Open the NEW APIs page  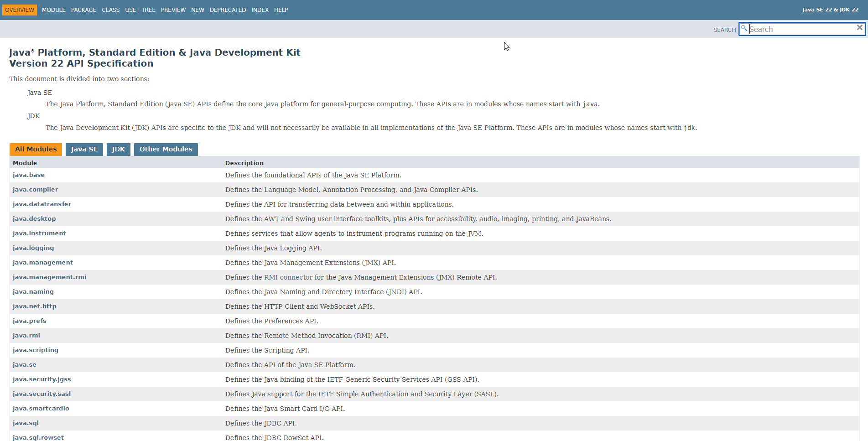tap(198, 10)
